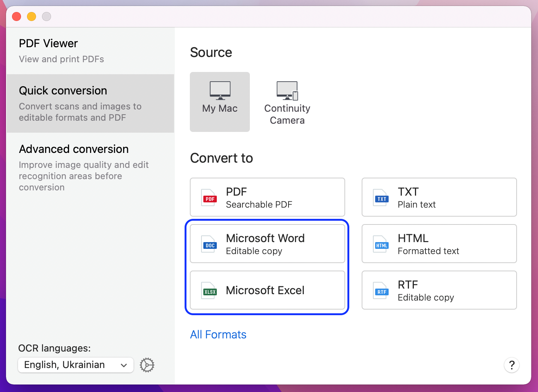Open help with question mark button
This screenshot has width=538, height=392.
coord(512,365)
